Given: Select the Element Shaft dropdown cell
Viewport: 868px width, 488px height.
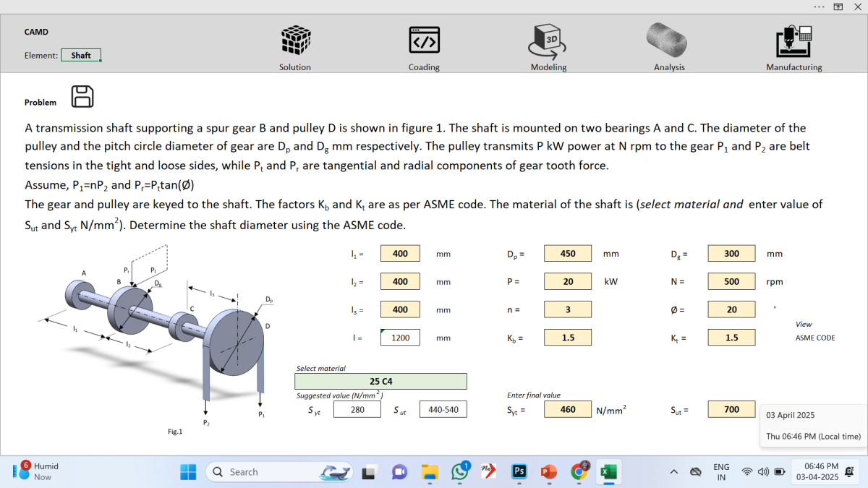Looking at the screenshot, I should point(81,55).
